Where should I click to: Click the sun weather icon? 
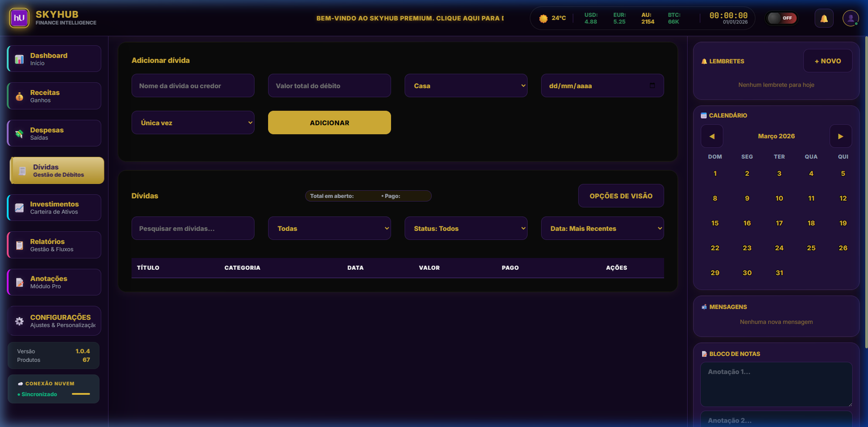pyautogui.click(x=543, y=18)
